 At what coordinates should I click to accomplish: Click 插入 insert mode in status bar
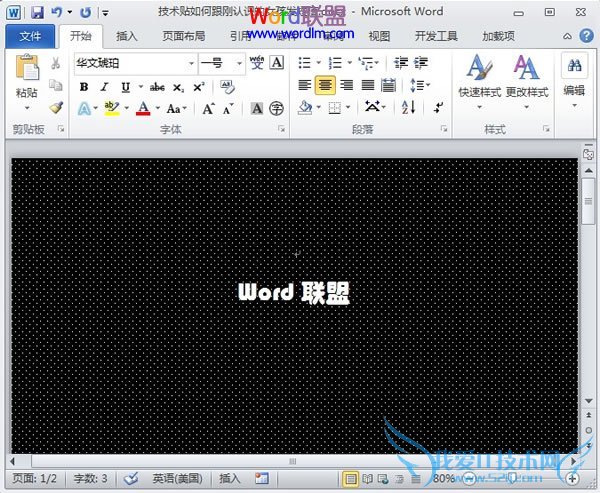[x=230, y=478]
